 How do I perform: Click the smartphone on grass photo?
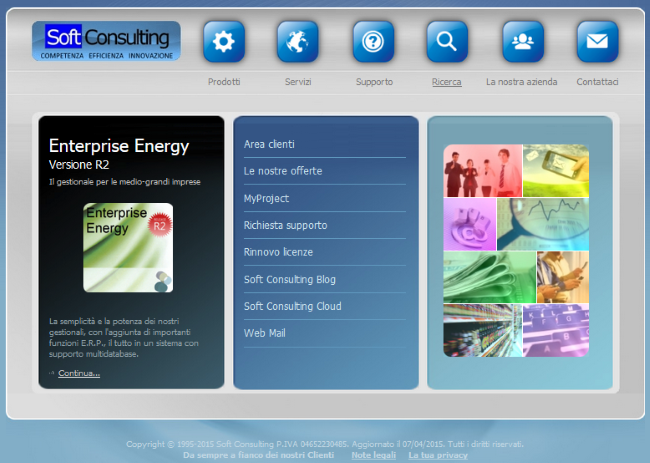coord(556,170)
